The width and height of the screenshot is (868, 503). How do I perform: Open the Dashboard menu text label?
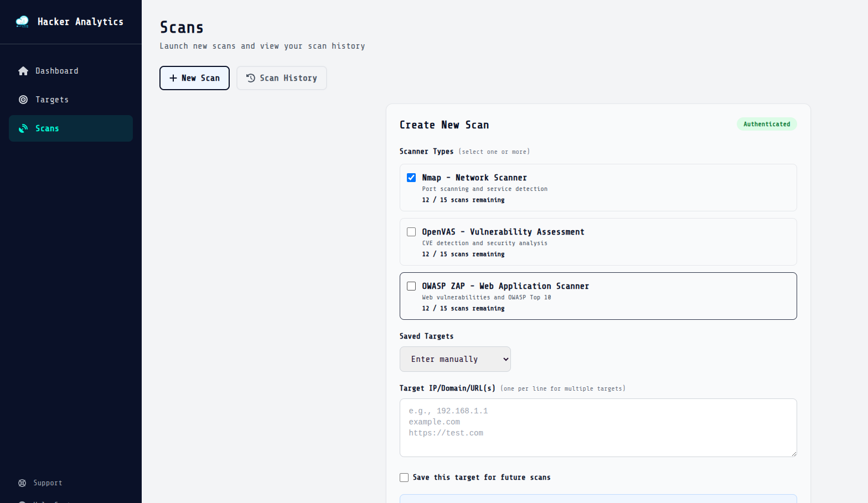tap(57, 71)
